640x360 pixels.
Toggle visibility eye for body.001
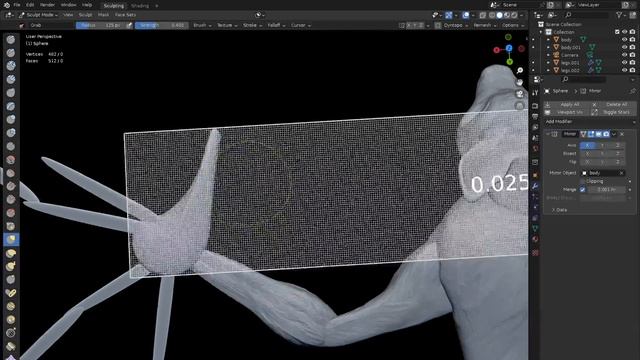coord(624,47)
